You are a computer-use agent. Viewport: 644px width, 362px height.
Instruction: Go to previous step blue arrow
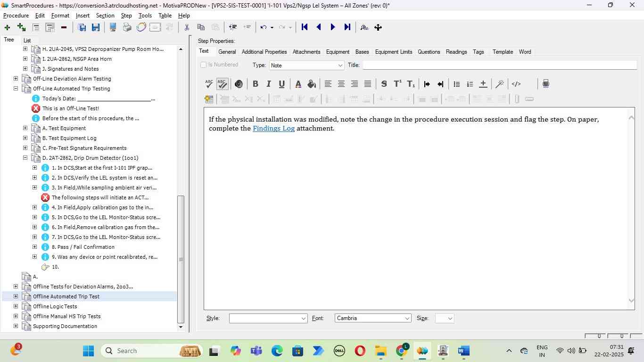[319, 27]
